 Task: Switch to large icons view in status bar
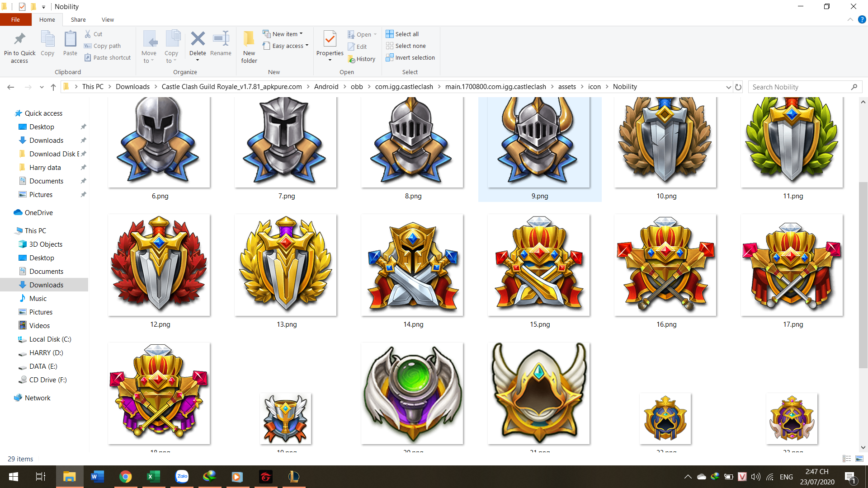coord(859,459)
